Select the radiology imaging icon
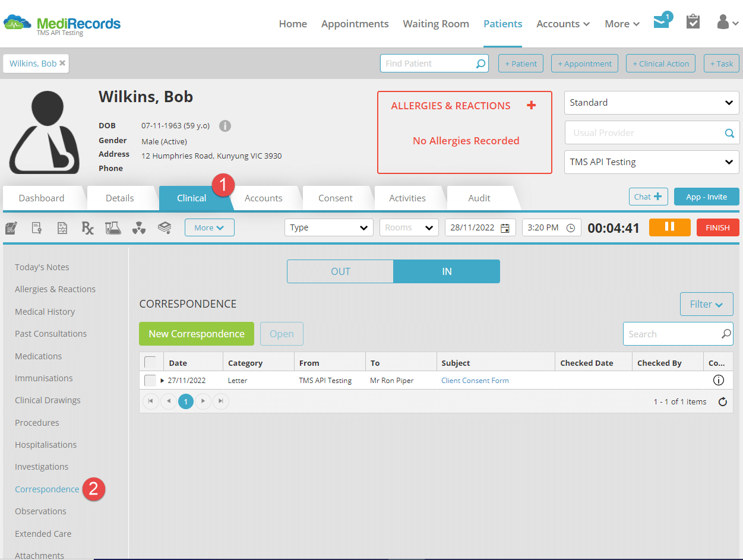The height and width of the screenshot is (560, 743). [x=139, y=227]
